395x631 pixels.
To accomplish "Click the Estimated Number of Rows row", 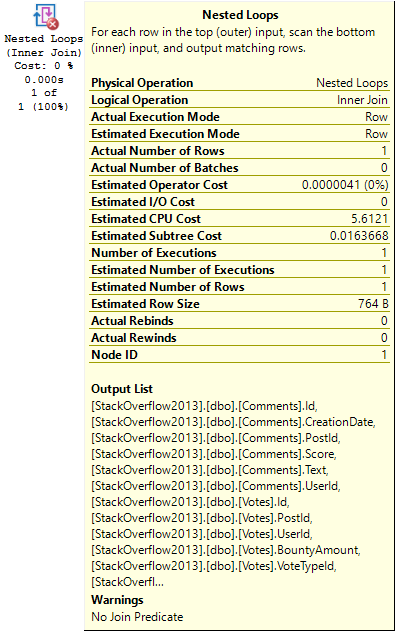I will point(239,287).
